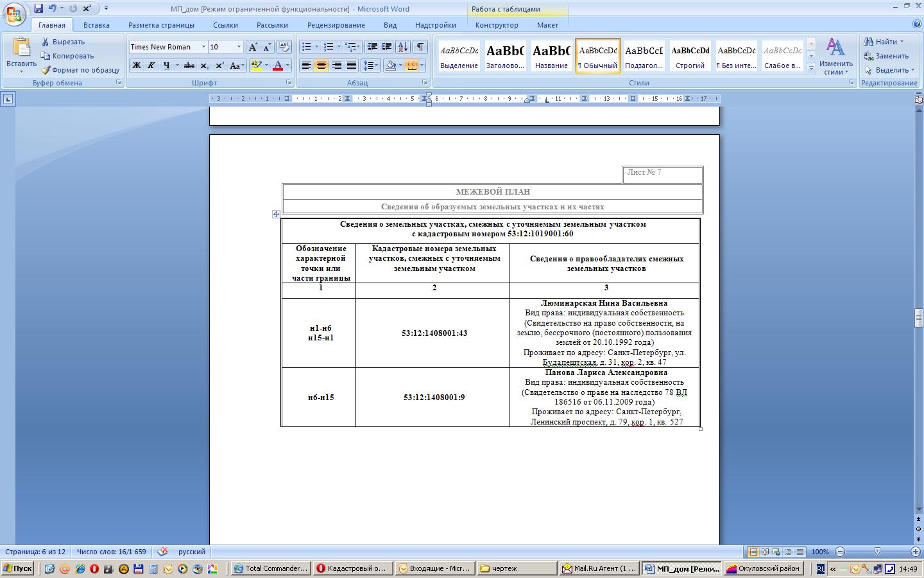Toggle paragraph marks display (¶)
This screenshot has width=924, height=578.
click(420, 47)
